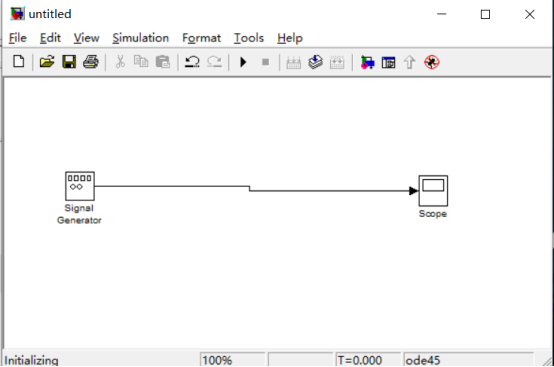Screen dimensions: 554x367
Task: Paste using the clipboard icon
Action: click(x=163, y=61)
